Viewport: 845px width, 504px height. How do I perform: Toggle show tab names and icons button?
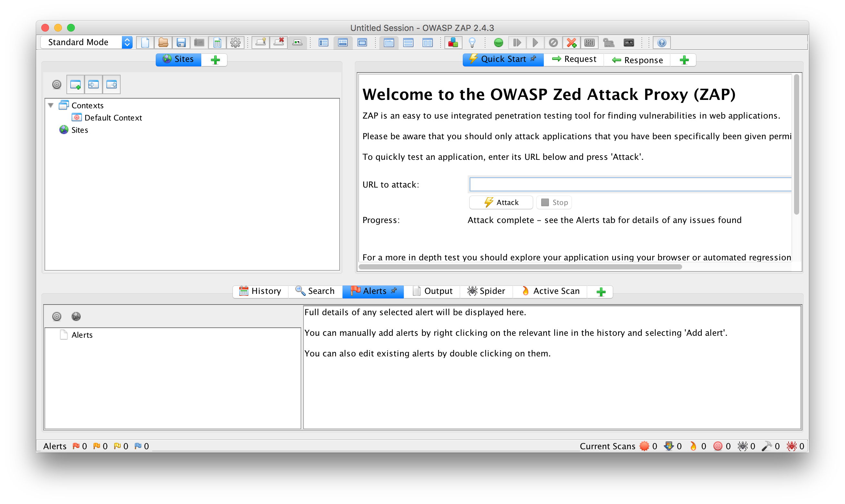[297, 43]
